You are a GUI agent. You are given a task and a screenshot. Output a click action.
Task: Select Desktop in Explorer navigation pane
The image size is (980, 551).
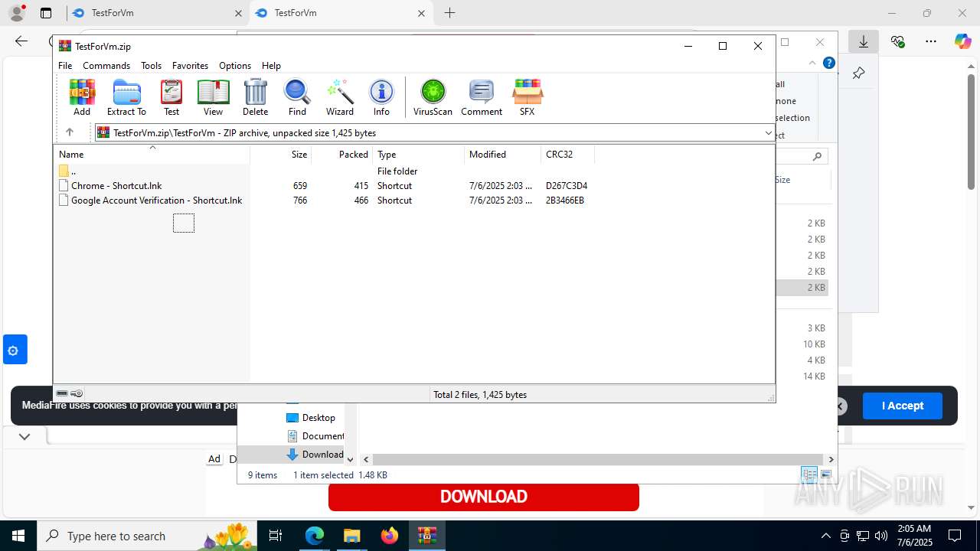(311, 418)
